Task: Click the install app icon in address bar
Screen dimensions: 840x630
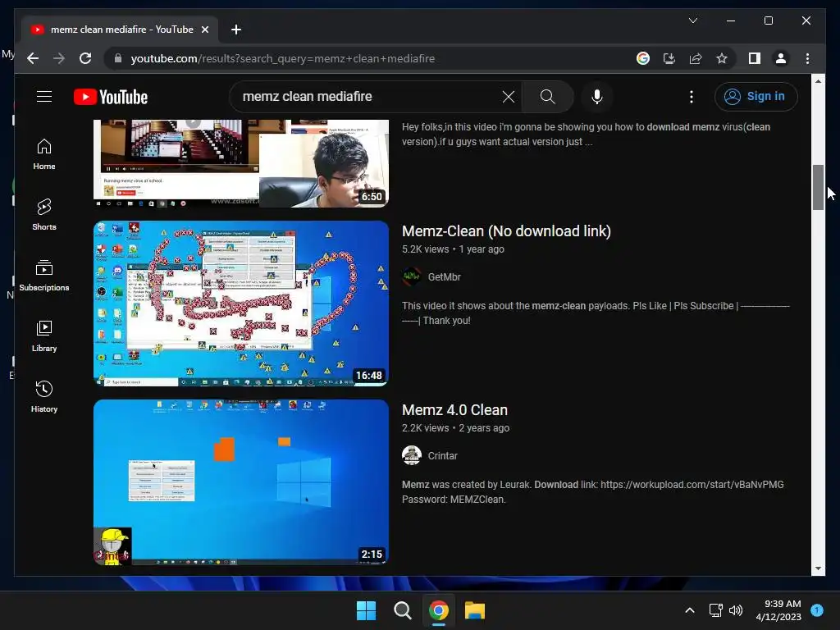Action: point(669,58)
